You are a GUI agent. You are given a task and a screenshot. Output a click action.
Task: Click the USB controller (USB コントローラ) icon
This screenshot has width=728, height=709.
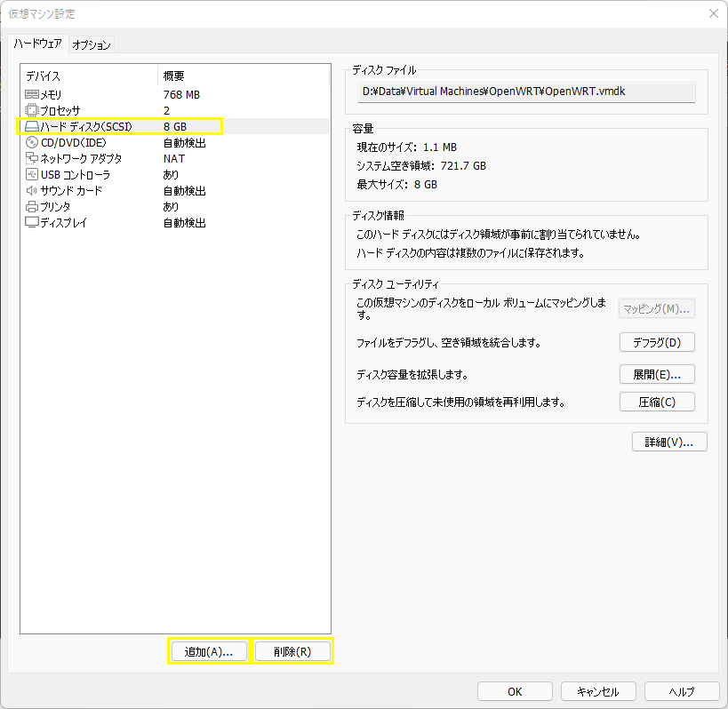coord(32,174)
